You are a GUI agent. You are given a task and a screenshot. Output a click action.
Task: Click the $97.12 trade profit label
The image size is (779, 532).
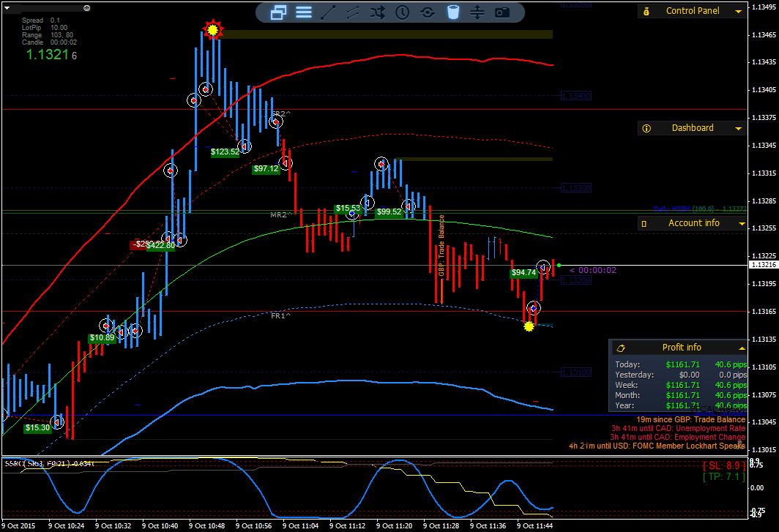point(266,169)
